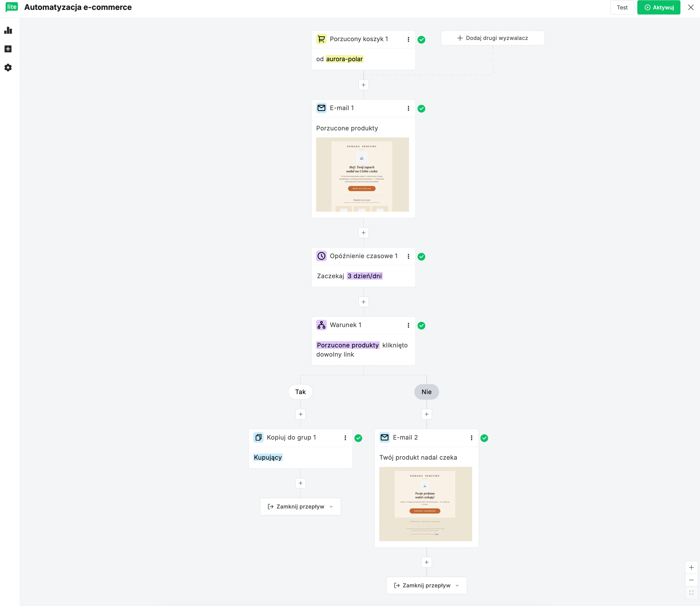Click the Automatyzacja e-commerce title

[78, 7]
